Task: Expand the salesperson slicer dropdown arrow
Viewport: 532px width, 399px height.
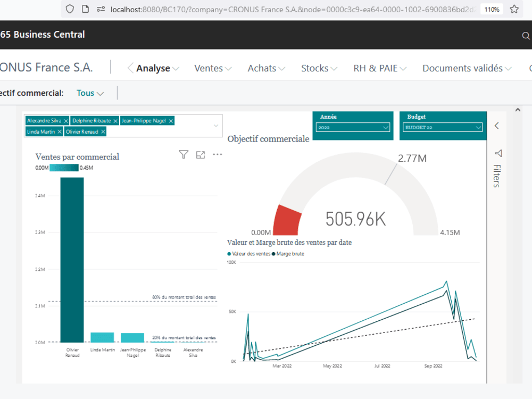Action: pos(216,126)
